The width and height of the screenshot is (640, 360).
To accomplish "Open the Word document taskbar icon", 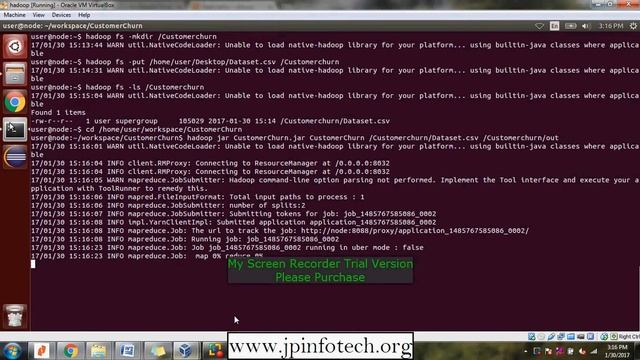I will pos(127,351).
